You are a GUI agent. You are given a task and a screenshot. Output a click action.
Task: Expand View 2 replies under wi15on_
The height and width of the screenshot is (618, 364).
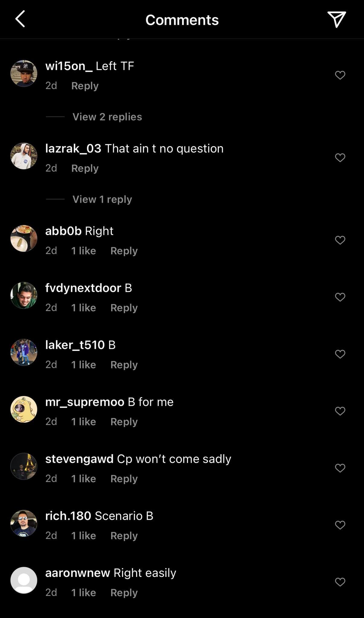pos(107,117)
